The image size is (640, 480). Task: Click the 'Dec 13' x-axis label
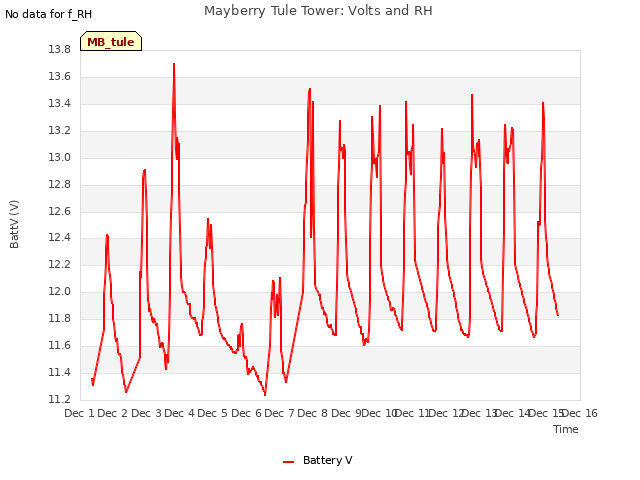coord(480,413)
